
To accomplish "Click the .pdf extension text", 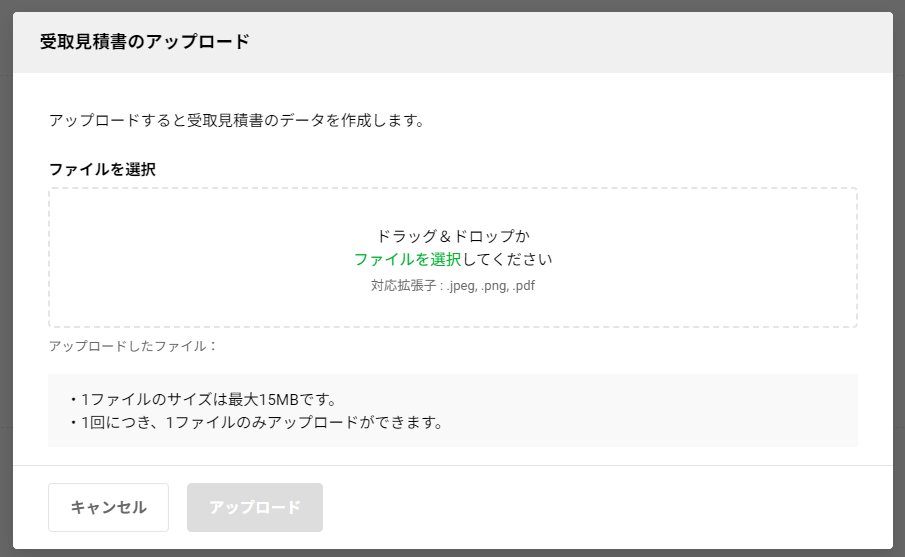I will (x=523, y=286).
